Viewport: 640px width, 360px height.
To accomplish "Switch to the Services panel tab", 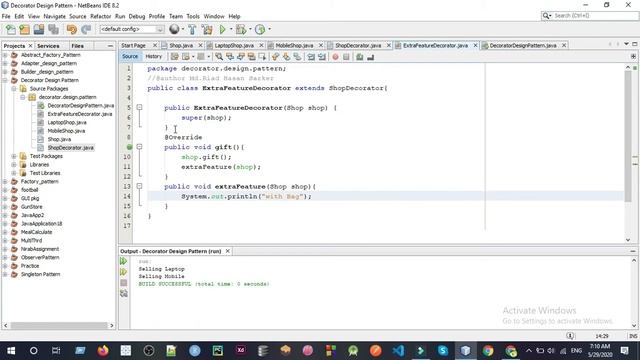I will coord(48,46).
